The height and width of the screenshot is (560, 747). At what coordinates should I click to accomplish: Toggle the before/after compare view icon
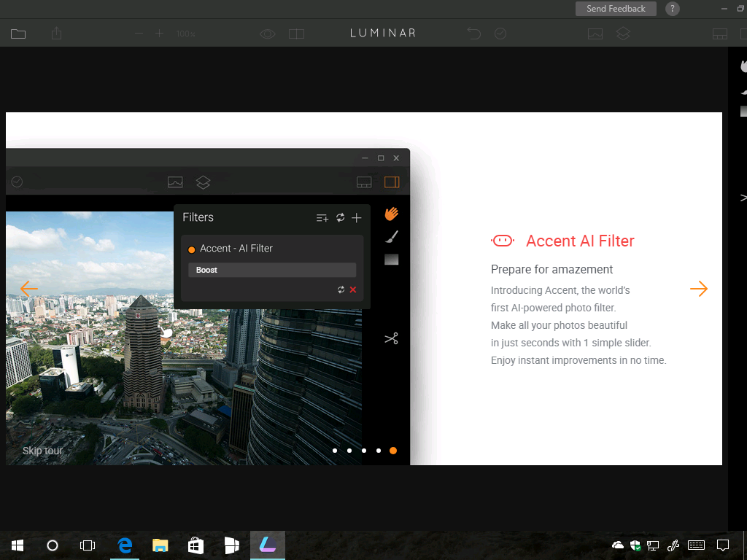pos(296,34)
